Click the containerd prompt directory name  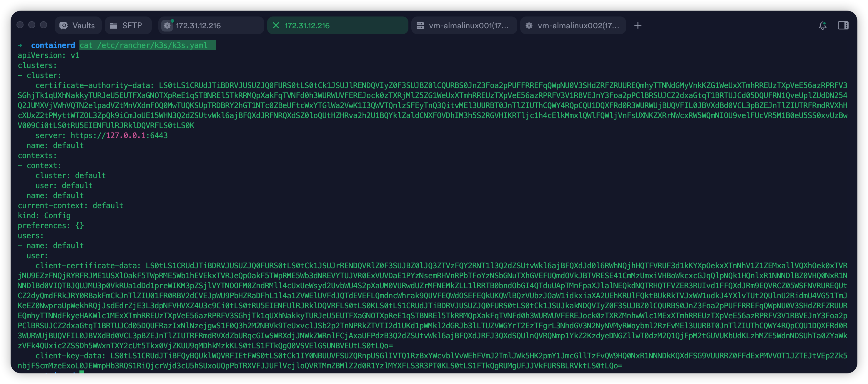(x=53, y=45)
